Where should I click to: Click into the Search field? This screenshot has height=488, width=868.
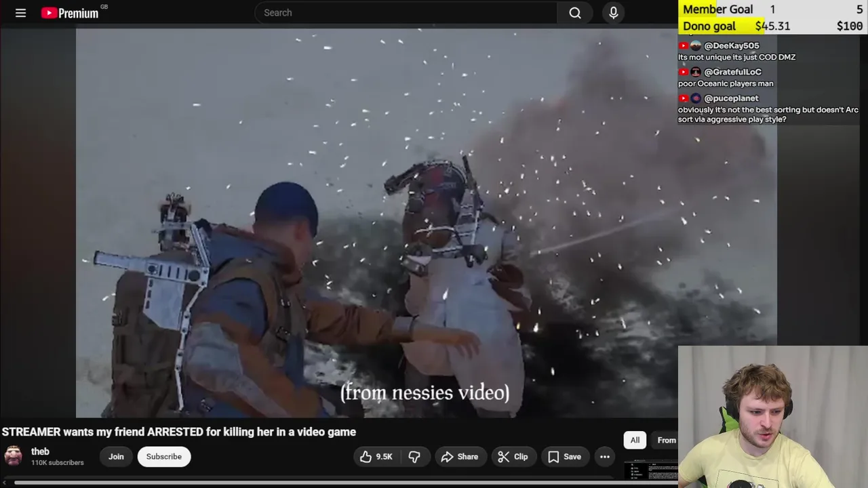(407, 13)
